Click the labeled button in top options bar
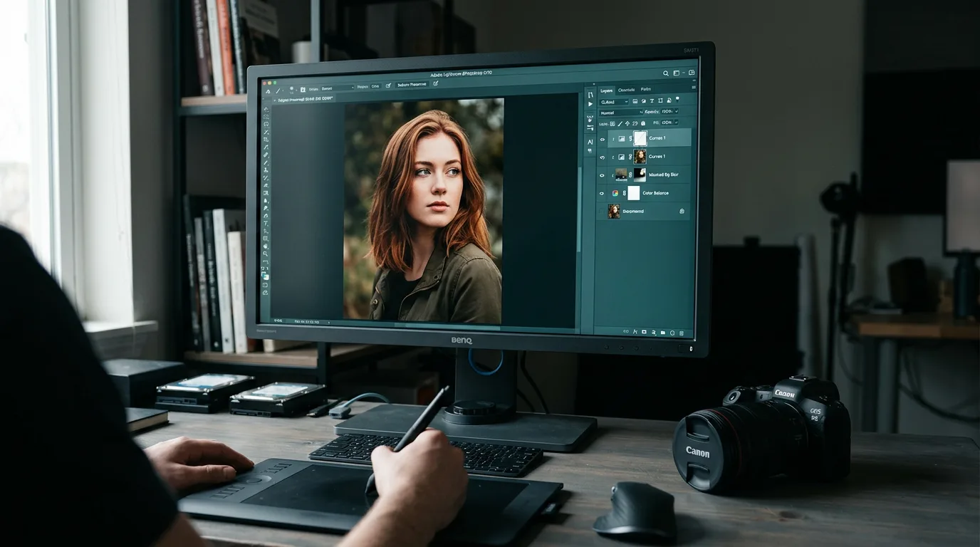Screen dimensions: 980x547 (412, 84)
